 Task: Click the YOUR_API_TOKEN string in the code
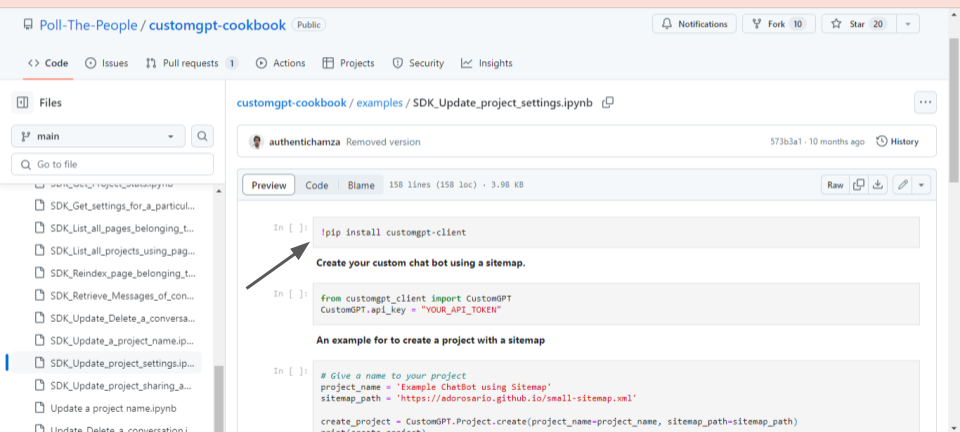tap(462, 310)
